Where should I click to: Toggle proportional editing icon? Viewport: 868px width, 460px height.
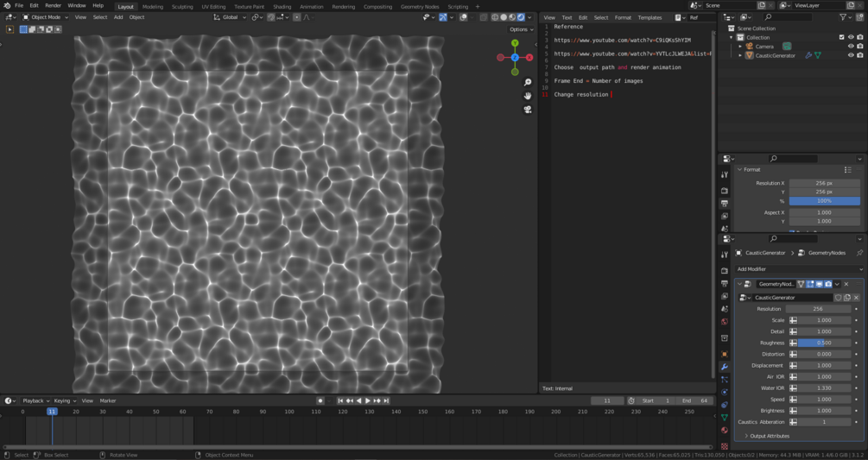[x=297, y=17]
